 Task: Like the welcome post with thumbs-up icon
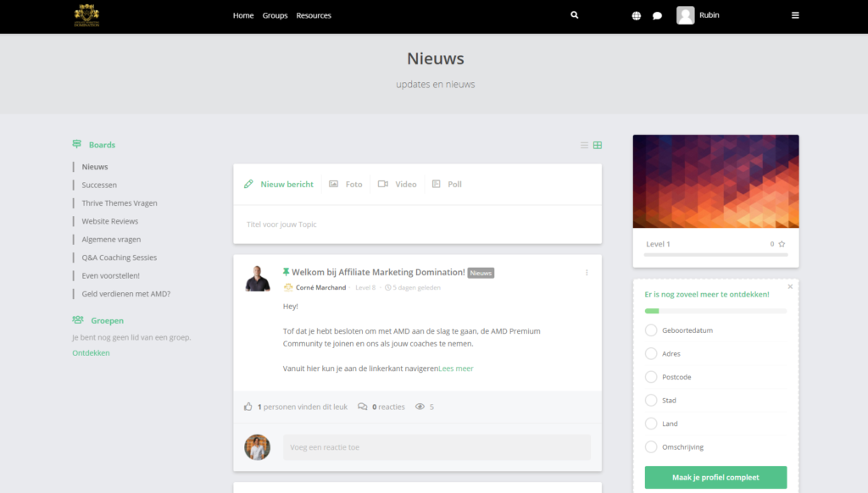pos(248,407)
